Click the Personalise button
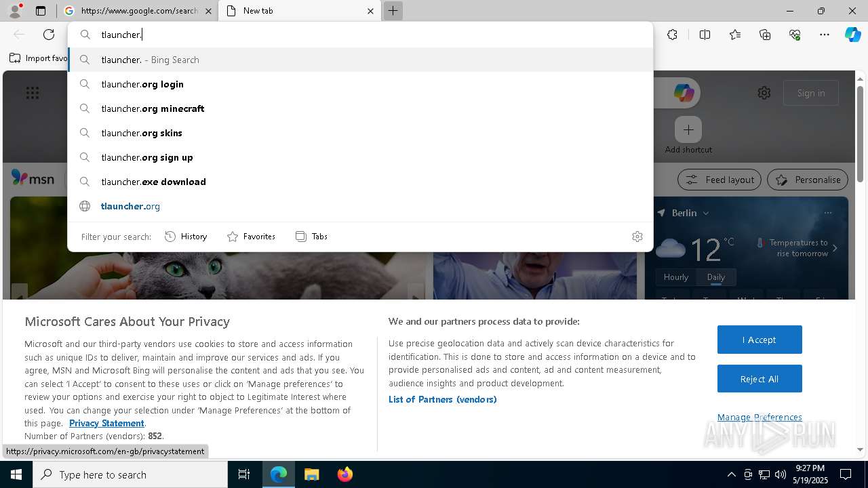Screen dimensions: 868x488 point(808,180)
